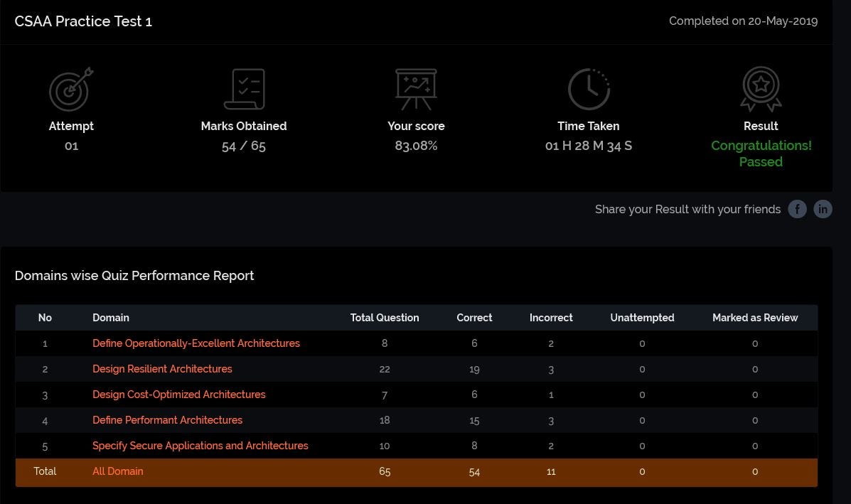This screenshot has width=851, height=504.
Task: Open the Define Performant Architectures domain
Action: pyautogui.click(x=167, y=420)
